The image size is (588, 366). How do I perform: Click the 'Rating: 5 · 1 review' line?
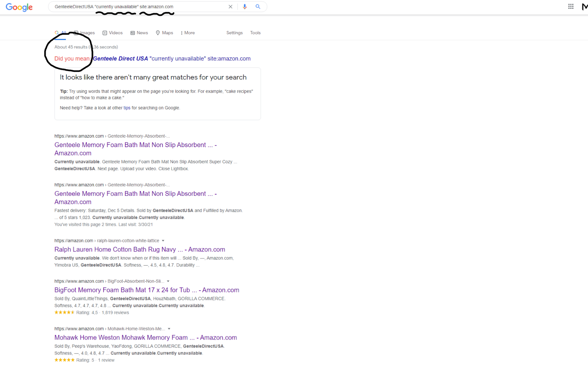(x=85, y=360)
